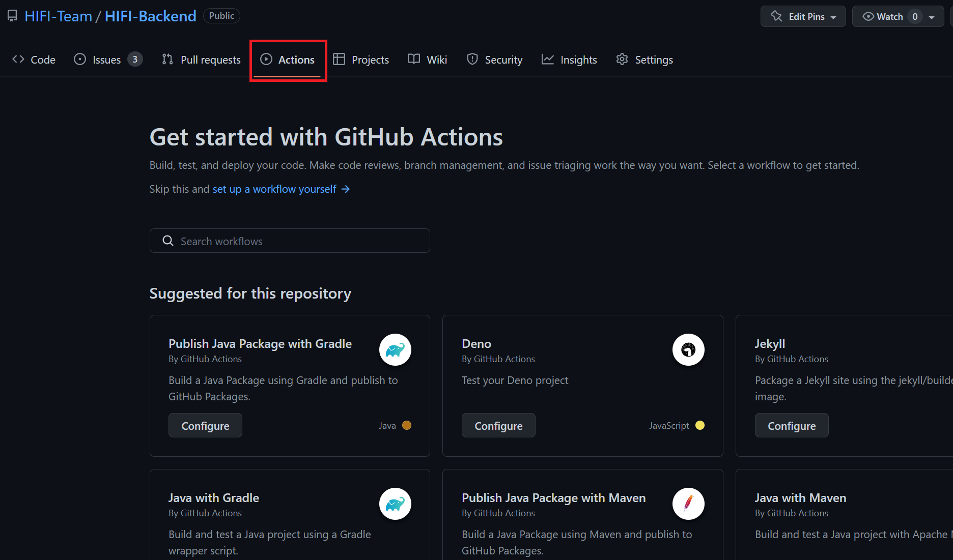Click the JavaScript language label

[669, 426]
